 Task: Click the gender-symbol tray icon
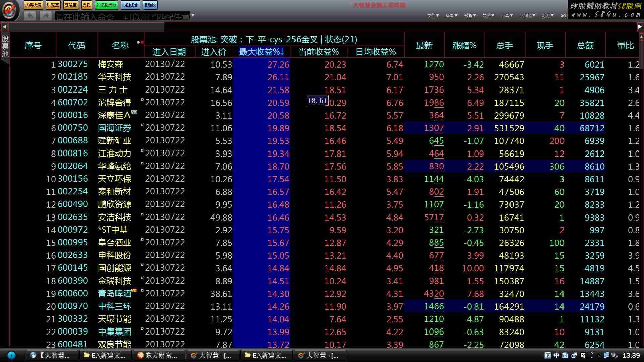point(574,355)
